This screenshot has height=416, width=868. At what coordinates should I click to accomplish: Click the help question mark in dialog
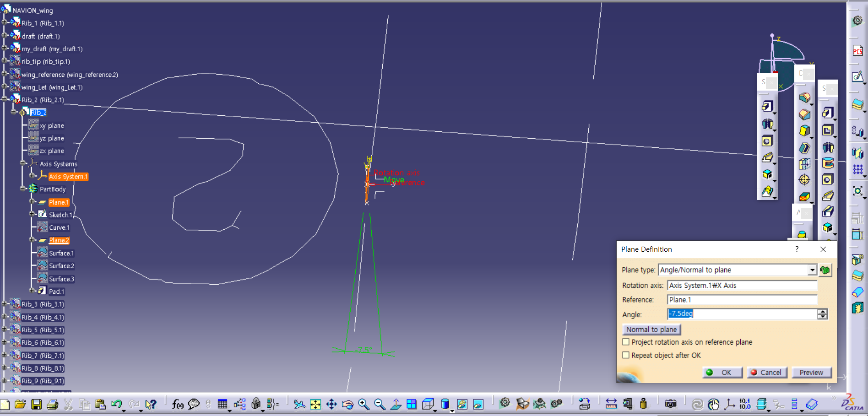point(797,249)
